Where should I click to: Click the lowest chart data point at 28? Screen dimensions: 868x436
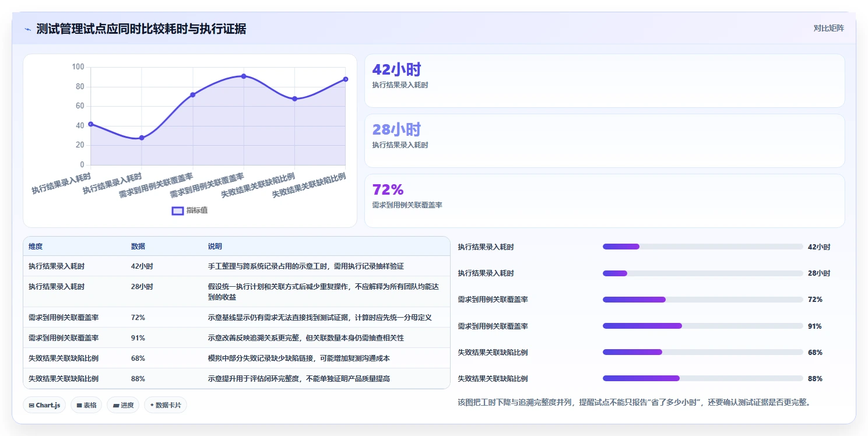pos(142,138)
